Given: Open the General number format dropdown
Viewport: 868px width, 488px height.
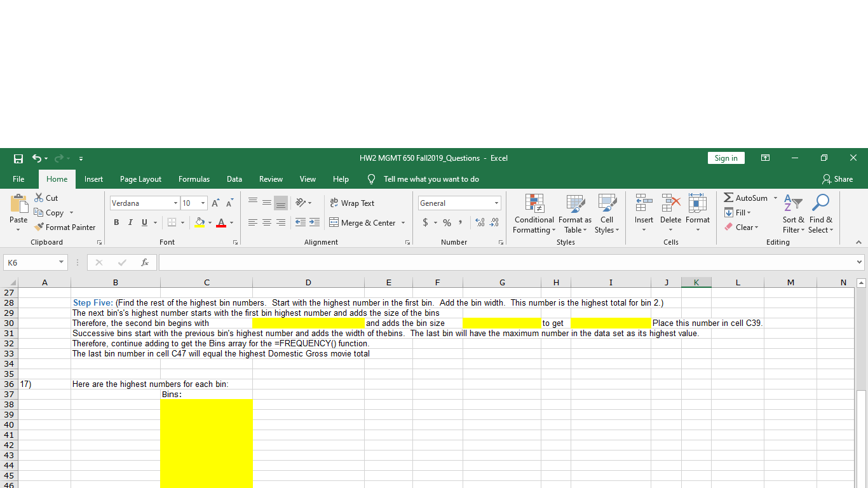Looking at the screenshot, I should [x=496, y=203].
